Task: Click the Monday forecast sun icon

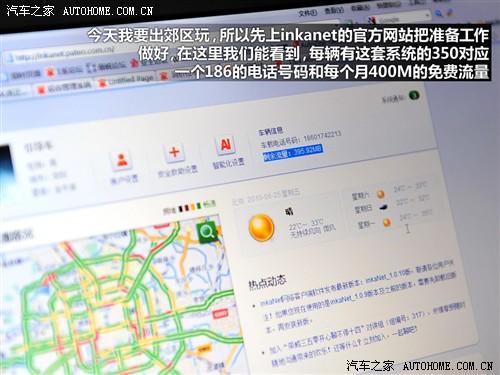Action: point(387,222)
